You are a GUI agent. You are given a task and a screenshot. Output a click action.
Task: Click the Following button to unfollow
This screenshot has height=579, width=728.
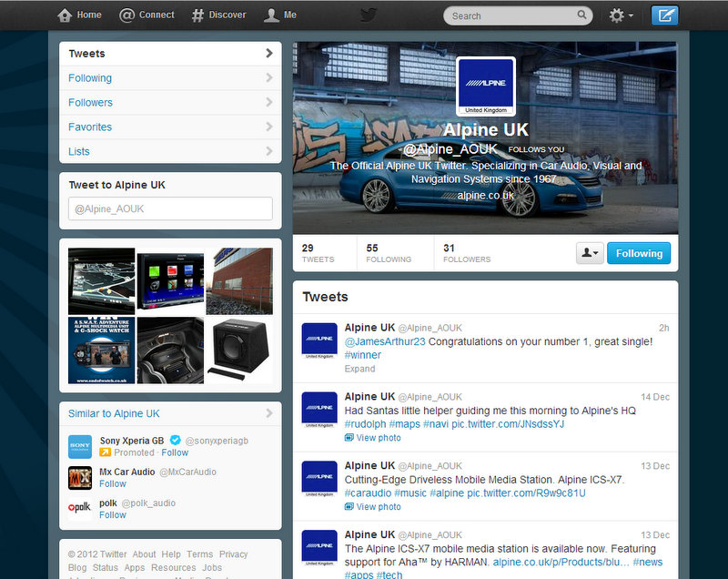tap(639, 253)
